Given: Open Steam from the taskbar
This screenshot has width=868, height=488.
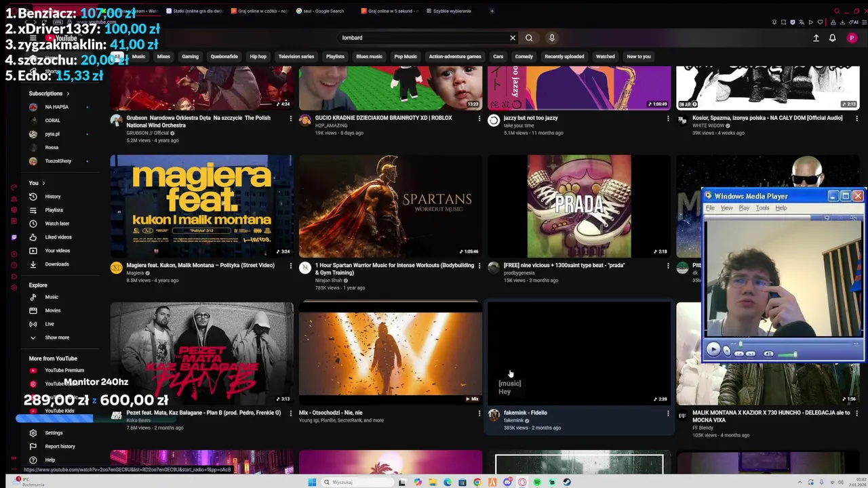Looking at the screenshot, I should pyautogui.click(x=567, y=482).
